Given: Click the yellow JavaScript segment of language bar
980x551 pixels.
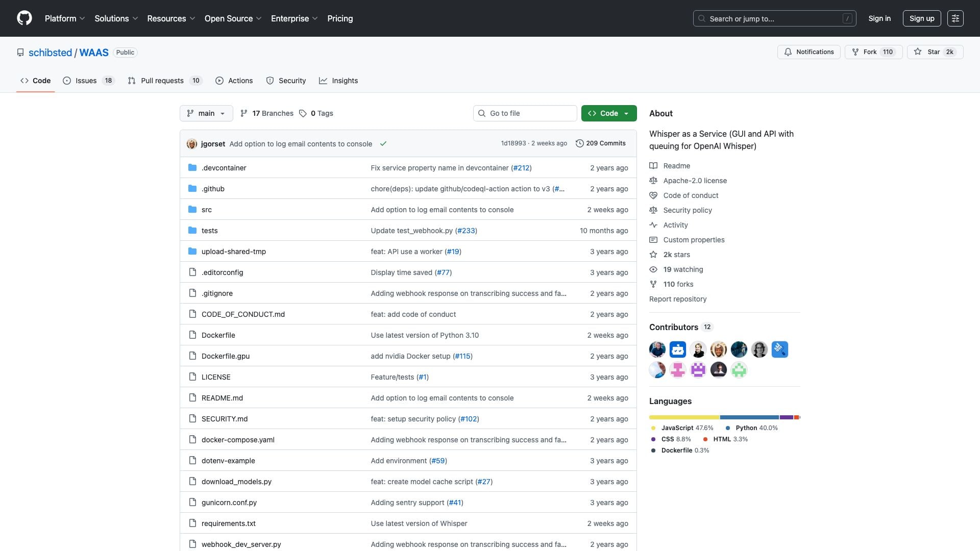Looking at the screenshot, I should [x=684, y=417].
